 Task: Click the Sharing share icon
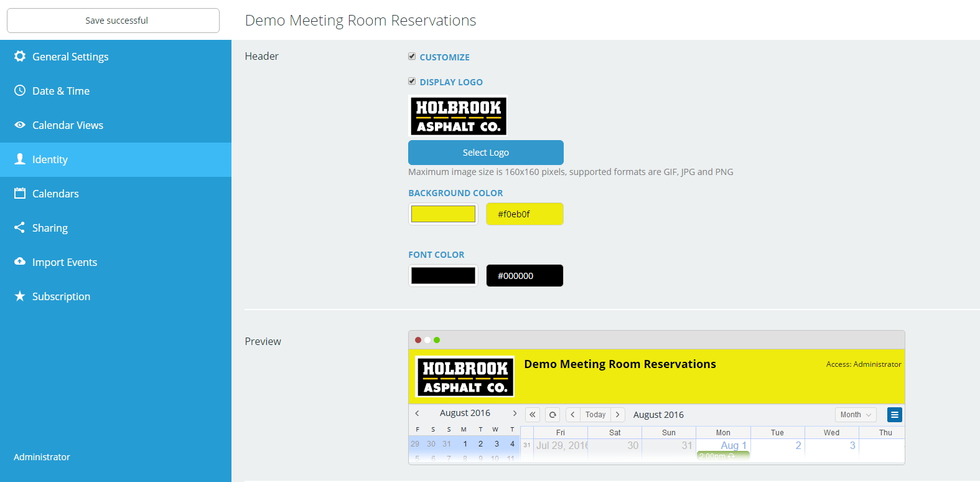[x=20, y=227]
